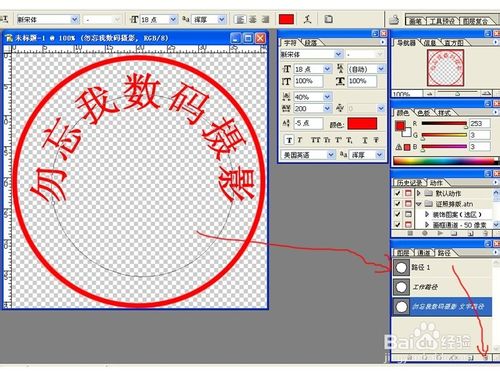Click horizontal scale 100% field
The image size is (500, 375).
(x=362, y=81)
